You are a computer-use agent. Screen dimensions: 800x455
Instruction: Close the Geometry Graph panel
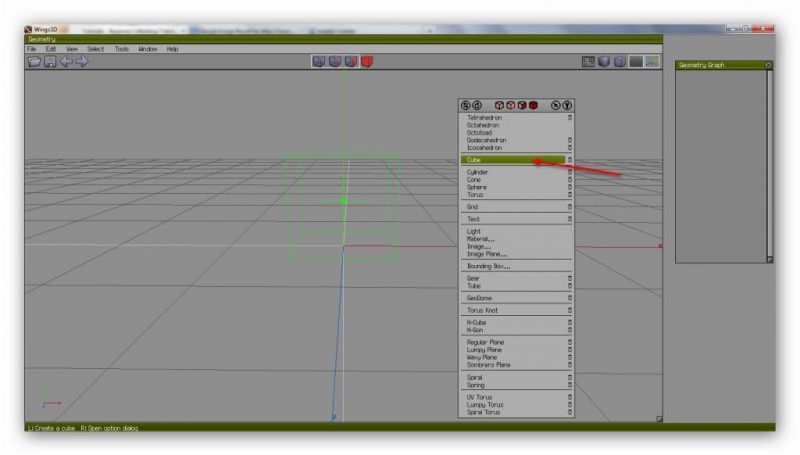tap(769, 65)
